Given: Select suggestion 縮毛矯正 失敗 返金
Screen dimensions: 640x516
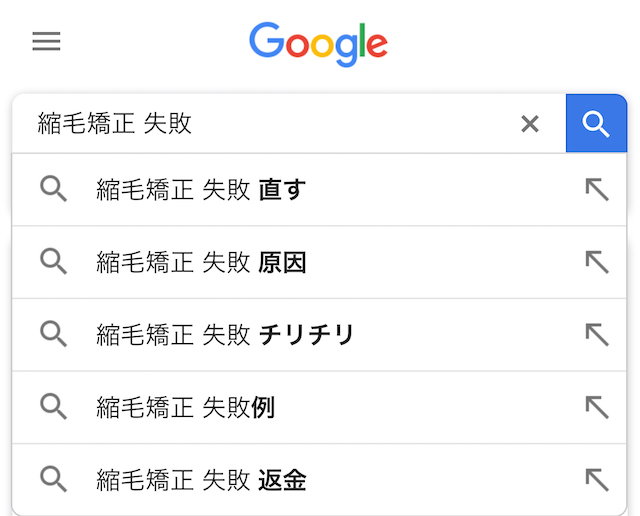Looking at the screenshot, I should click(x=319, y=480).
